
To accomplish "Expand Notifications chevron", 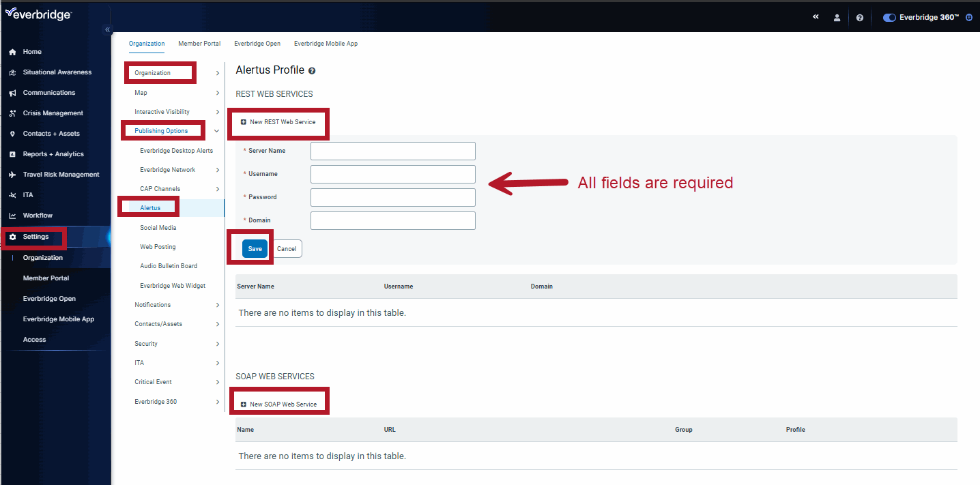I will [218, 305].
